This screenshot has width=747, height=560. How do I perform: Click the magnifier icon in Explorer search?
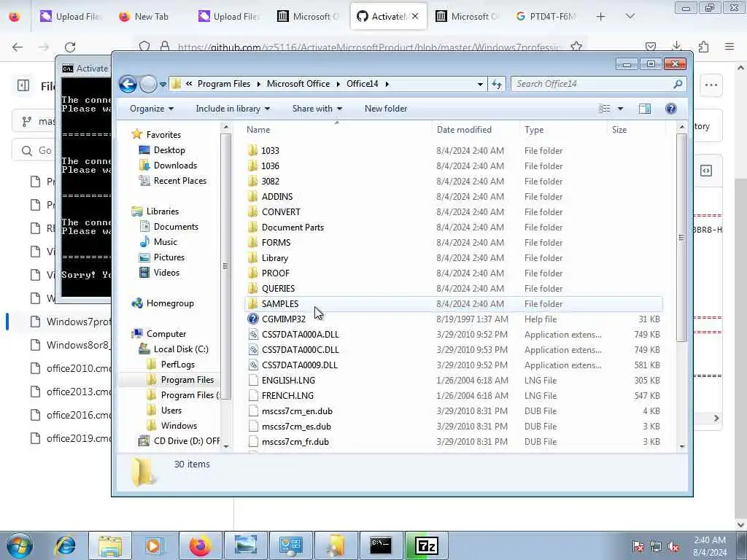coord(678,84)
